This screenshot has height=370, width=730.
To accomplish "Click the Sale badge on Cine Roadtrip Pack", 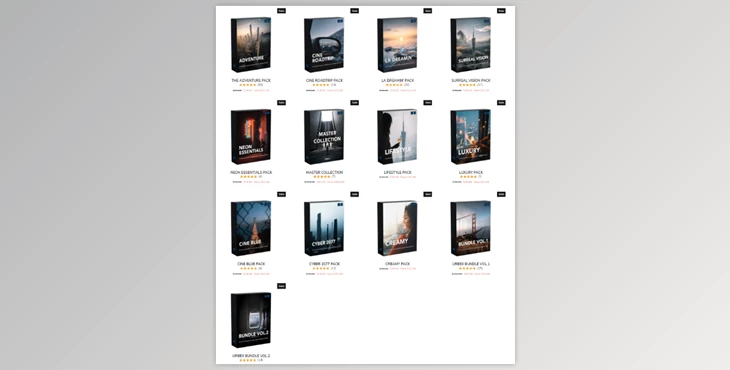I will pos(354,11).
